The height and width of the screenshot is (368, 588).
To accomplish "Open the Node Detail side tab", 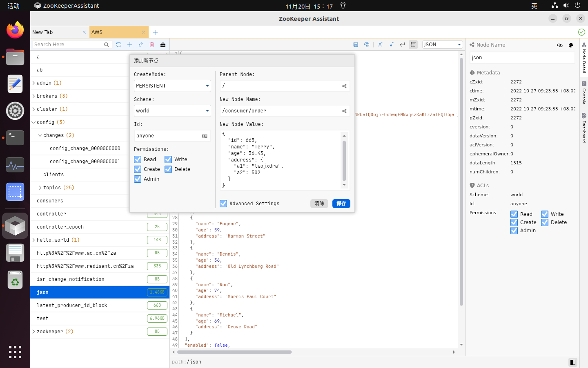I will (x=584, y=58).
